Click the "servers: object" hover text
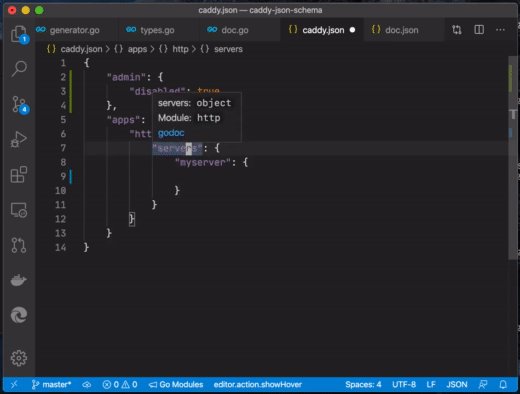The width and height of the screenshot is (520, 394). click(x=195, y=103)
